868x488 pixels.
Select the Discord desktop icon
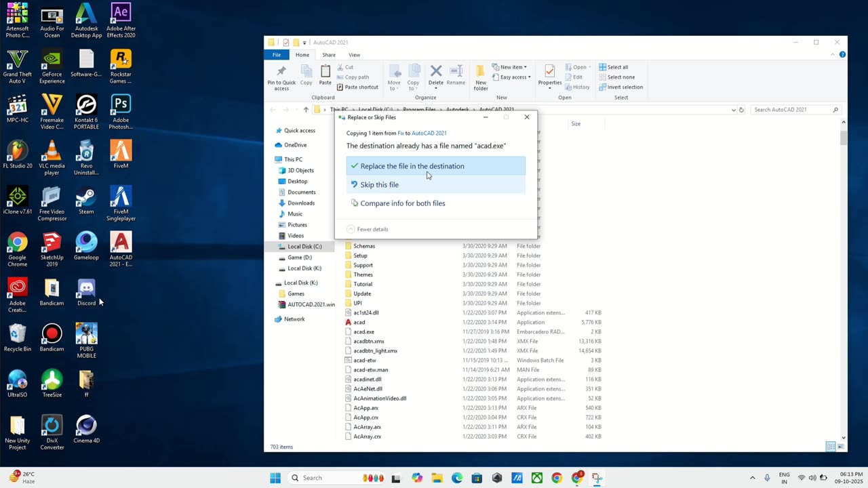pos(86,293)
